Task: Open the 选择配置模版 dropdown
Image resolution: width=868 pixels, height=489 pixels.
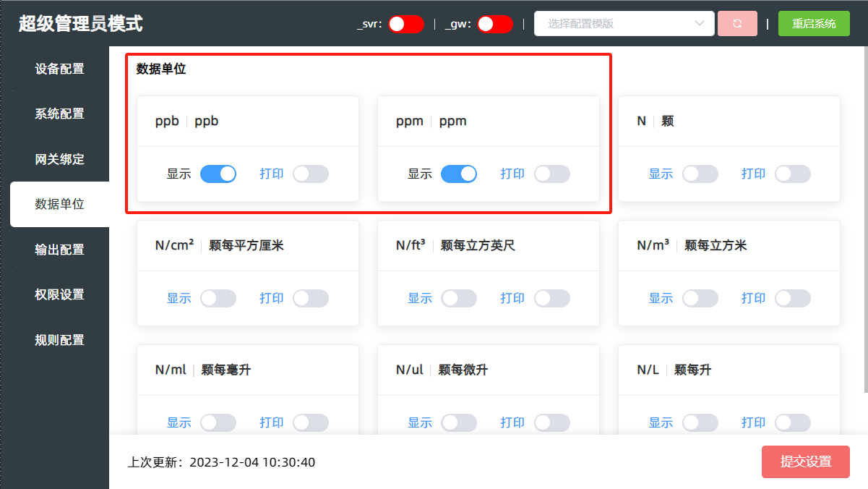Action: (x=614, y=24)
